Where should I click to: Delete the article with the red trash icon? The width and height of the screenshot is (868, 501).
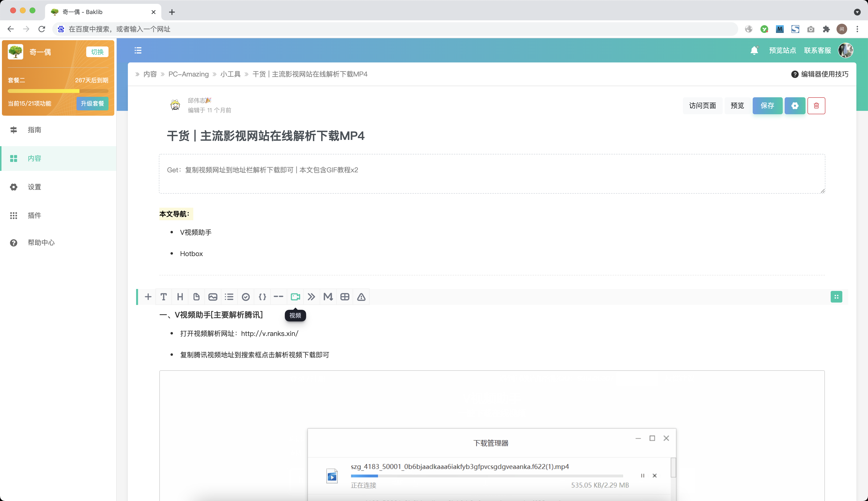tap(816, 106)
